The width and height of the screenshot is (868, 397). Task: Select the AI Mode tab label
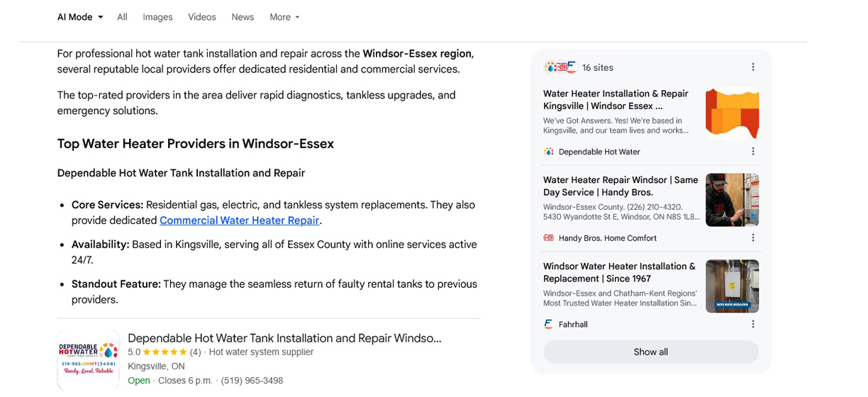click(x=75, y=17)
